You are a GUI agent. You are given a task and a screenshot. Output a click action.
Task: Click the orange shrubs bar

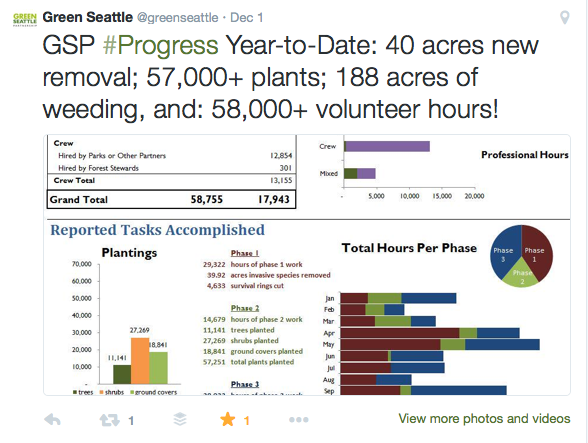tap(140, 360)
